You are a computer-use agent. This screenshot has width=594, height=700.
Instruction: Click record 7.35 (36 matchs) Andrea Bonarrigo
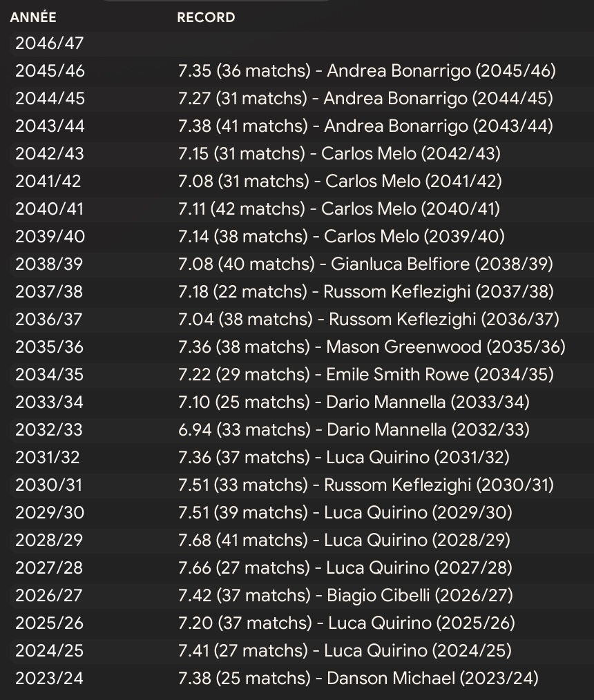coord(367,71)
